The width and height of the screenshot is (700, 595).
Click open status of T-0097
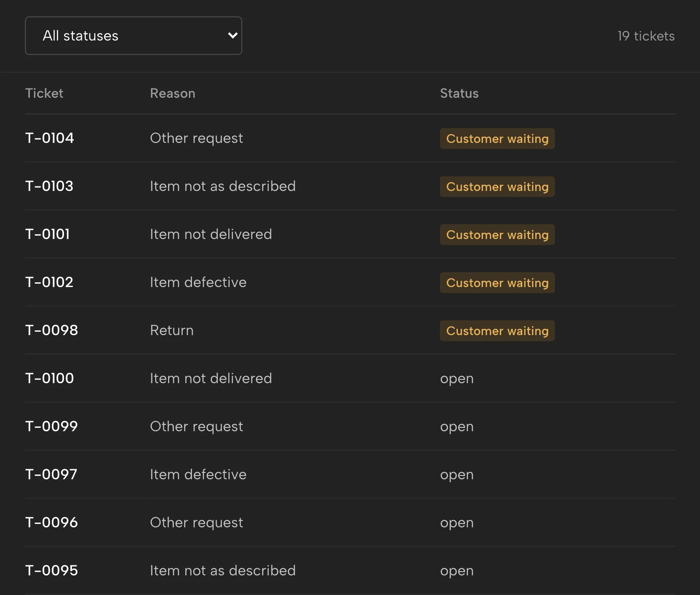point(457,475)
